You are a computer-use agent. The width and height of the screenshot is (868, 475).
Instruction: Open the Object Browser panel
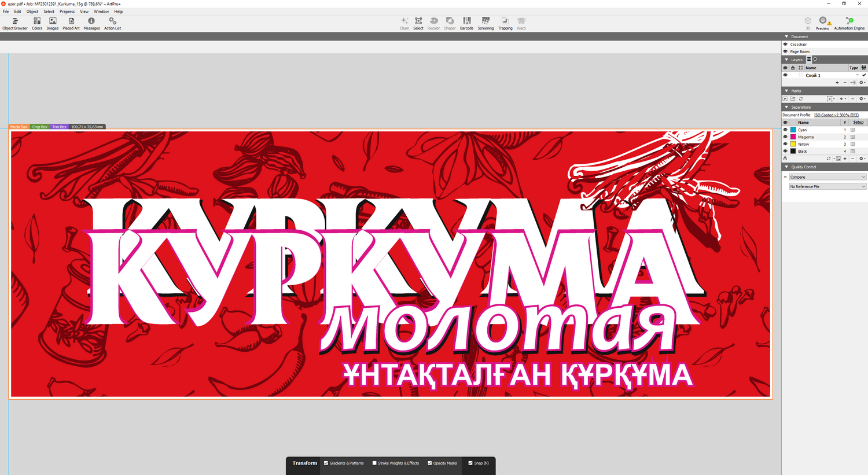[15, 24]
